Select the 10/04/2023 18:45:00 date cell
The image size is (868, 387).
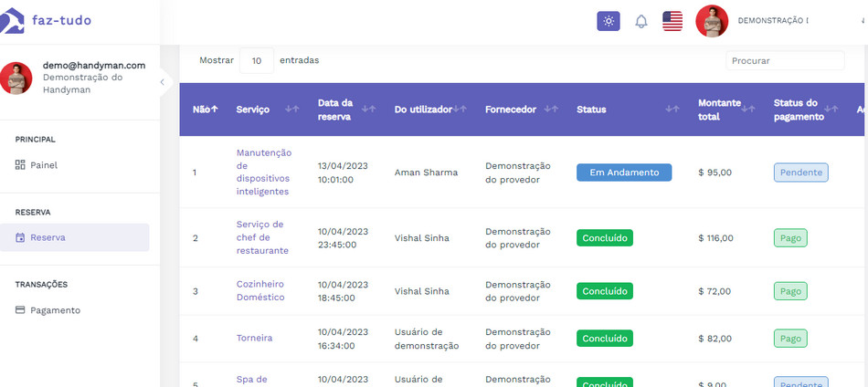click(x=343, y=291)
